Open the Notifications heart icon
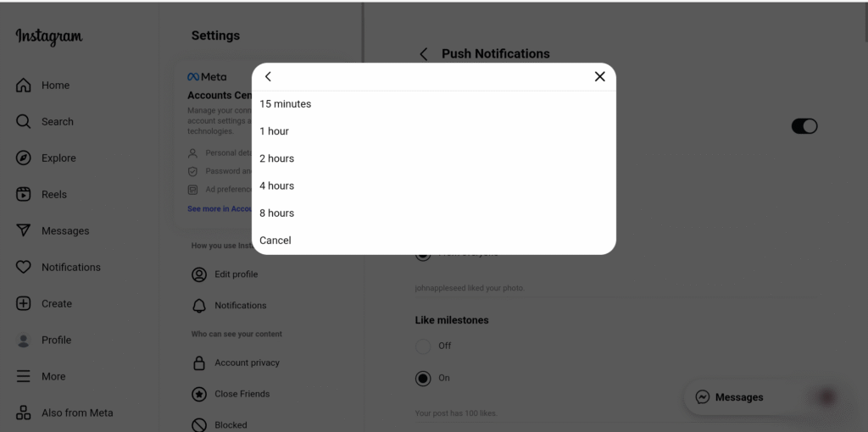The width and height of the screenshot is (868, 432). pos(24,268)
